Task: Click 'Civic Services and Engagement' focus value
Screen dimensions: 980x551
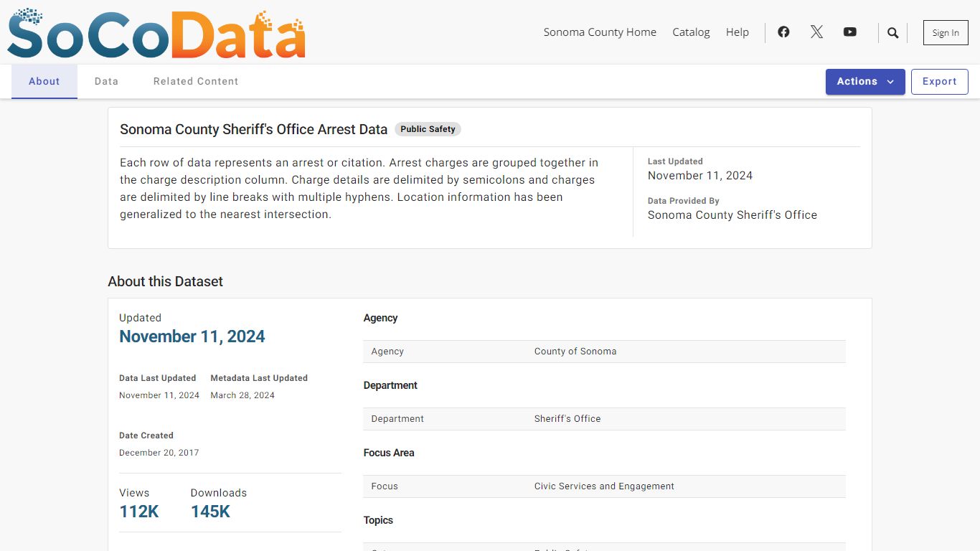Action: 604,486
